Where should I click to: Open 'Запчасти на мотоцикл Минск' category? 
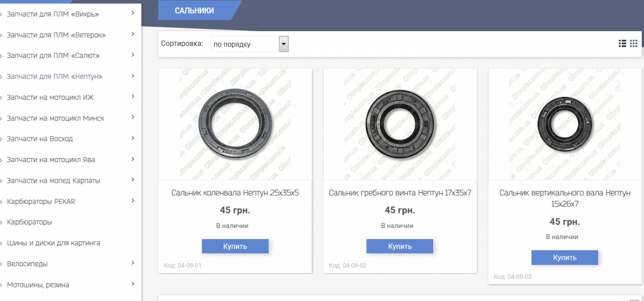[x=55, y=118]
